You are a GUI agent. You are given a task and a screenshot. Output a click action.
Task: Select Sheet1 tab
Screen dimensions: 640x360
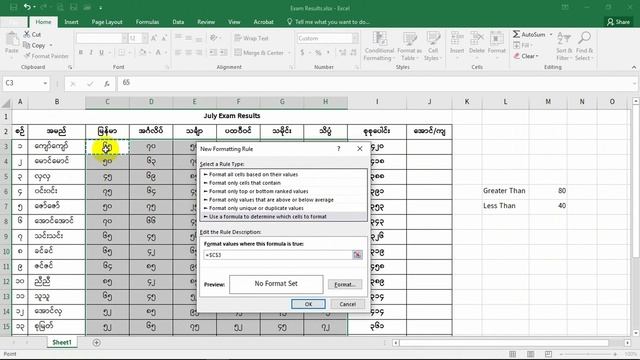click(62, 342)
